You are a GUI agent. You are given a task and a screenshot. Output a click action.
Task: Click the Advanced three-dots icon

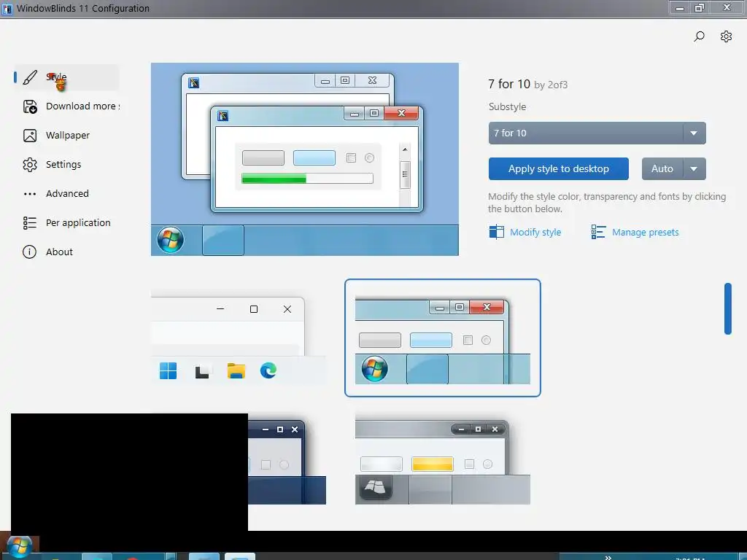pyautogui.click(x=30, y=194)
